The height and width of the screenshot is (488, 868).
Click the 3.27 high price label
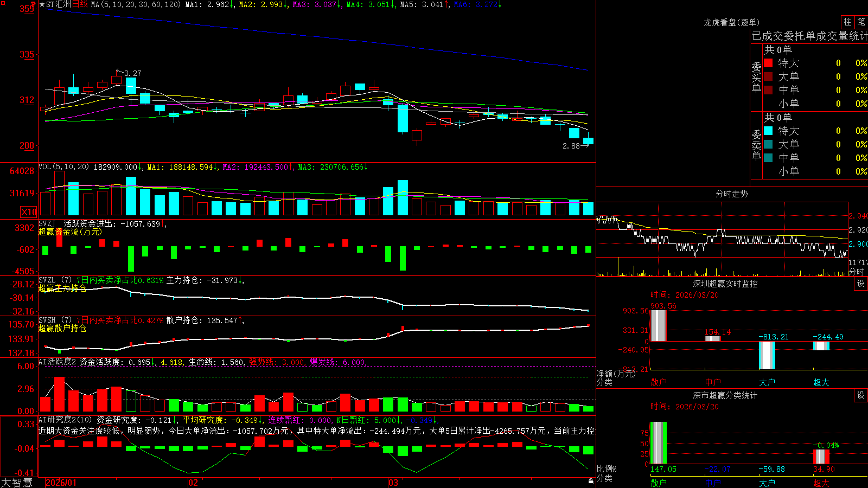(132, 73)
